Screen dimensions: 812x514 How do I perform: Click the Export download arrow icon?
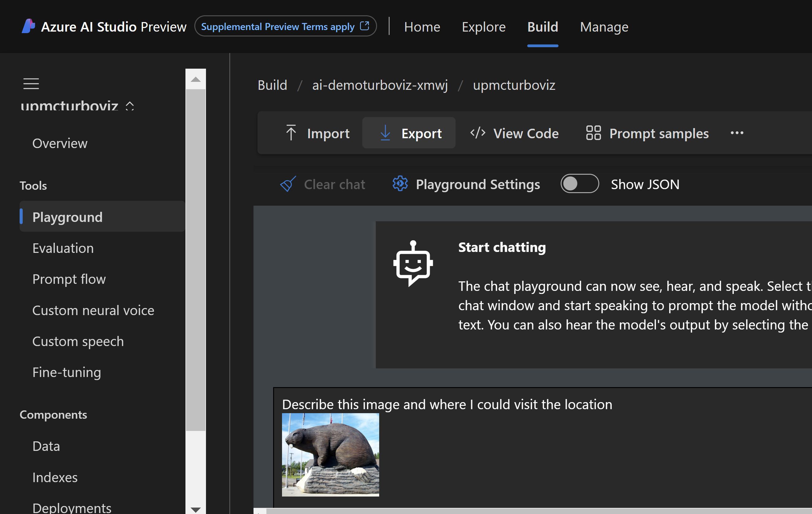(385, 133)
